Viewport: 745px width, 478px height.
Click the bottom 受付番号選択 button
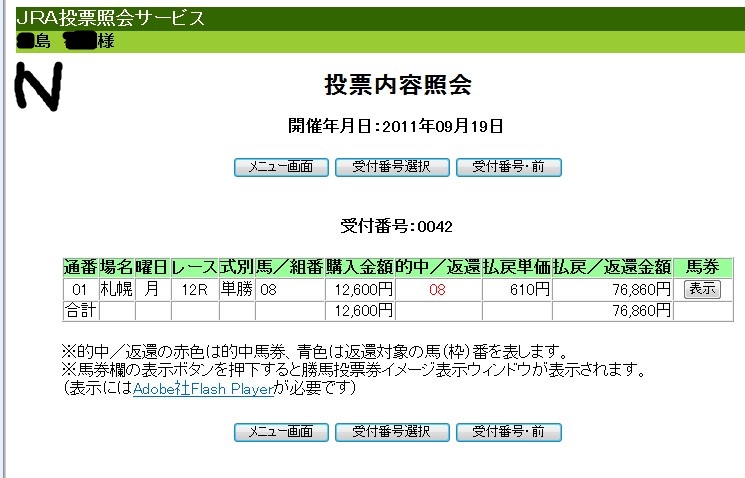click(392, 432)
